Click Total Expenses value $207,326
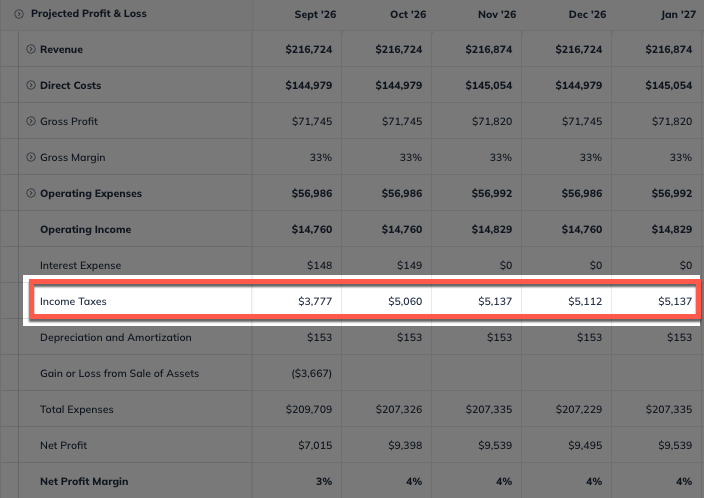Image resolution: width=704 pixels, height=498 pixels. (x=399, y=410)
